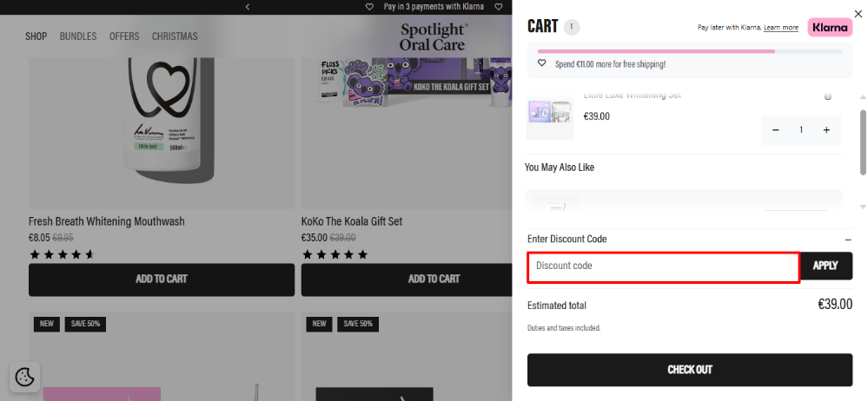Click the heart icon beside free shipping message

(542, 63)
